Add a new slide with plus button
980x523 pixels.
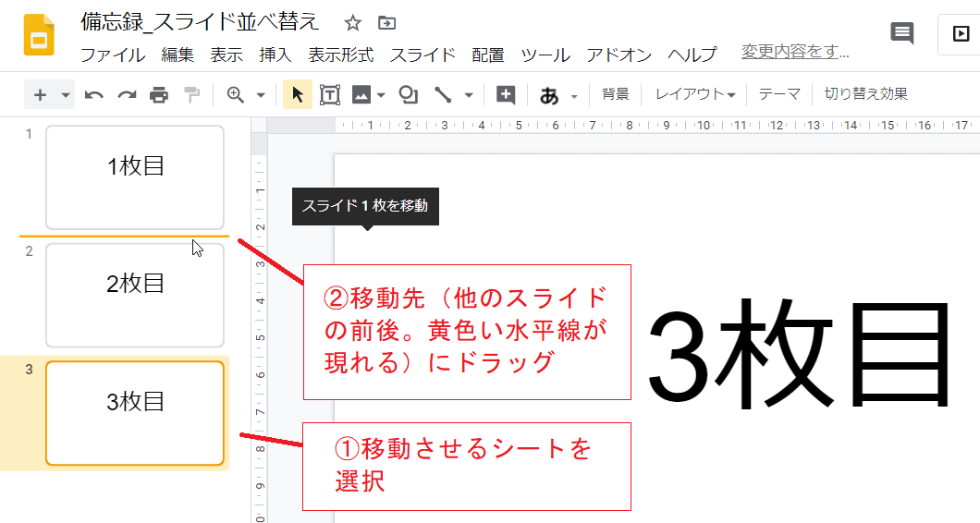[40, 95]
